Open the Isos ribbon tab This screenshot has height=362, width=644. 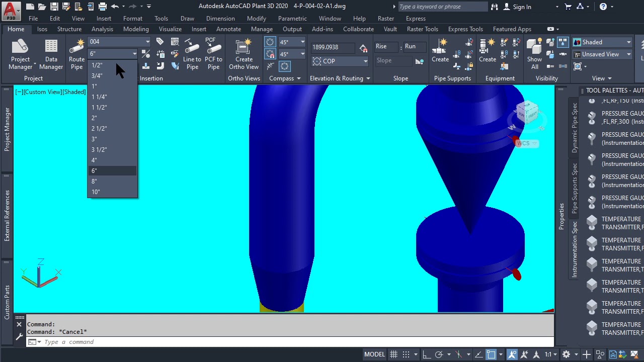click(x=42, y=29)
